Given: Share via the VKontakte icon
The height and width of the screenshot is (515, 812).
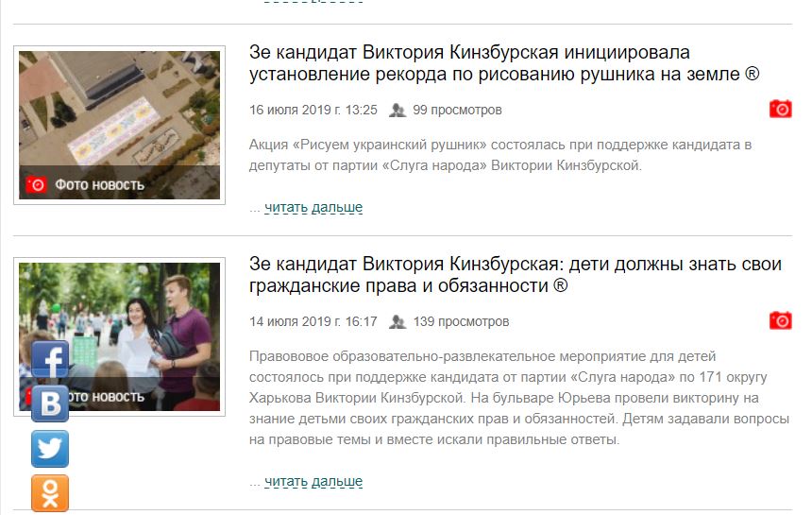Looking at the screenshot, I should tap(50, 403).
